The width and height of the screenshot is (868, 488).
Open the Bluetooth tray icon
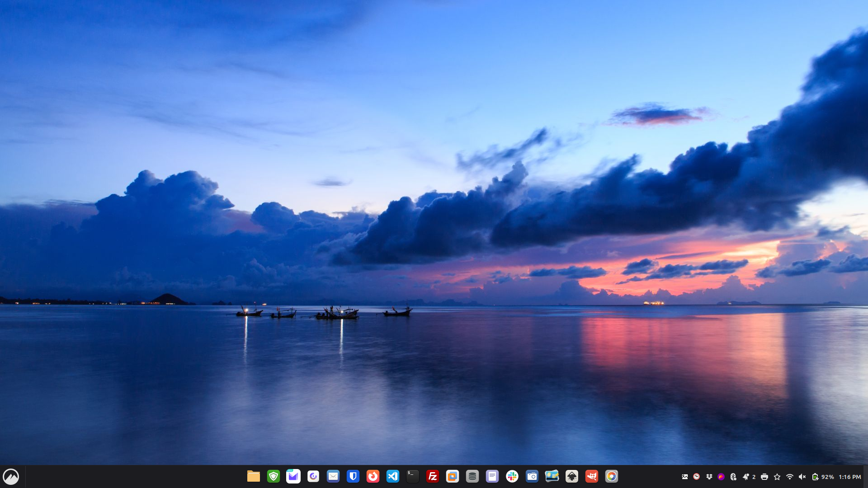point(733,477)
